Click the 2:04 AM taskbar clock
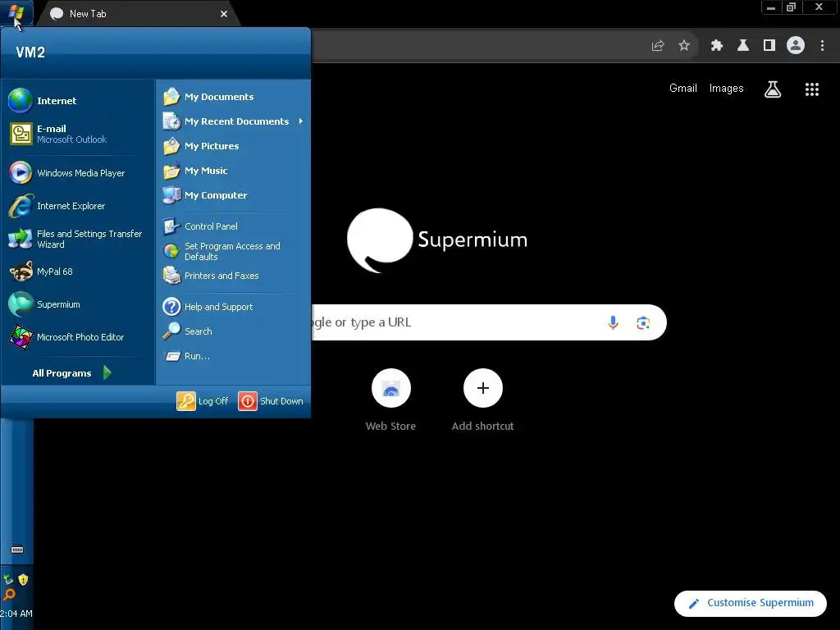Screen dimensions: 840x630 tap(16, 614)
